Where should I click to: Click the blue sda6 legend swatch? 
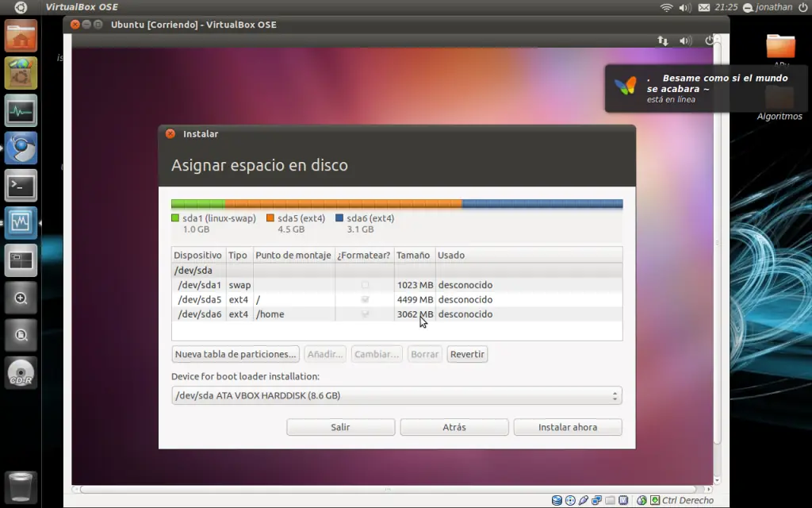click(339, 218)
